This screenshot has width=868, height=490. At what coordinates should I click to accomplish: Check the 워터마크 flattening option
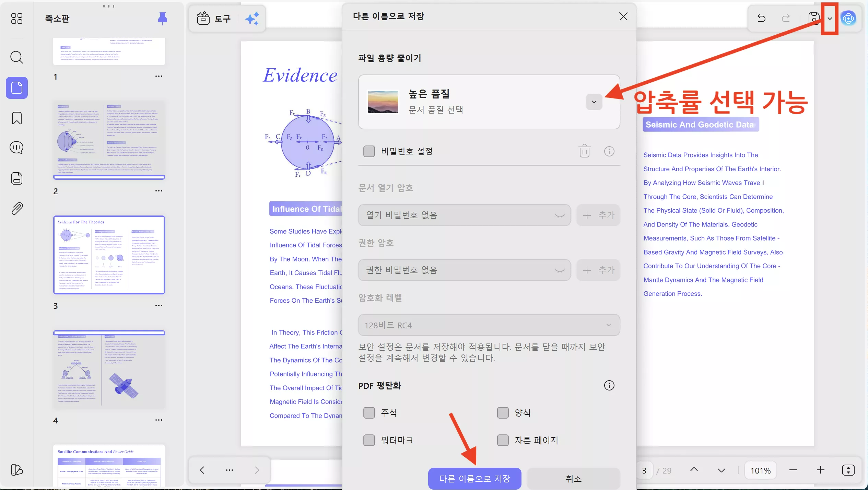pyautogui.click(x=369, y=440)
